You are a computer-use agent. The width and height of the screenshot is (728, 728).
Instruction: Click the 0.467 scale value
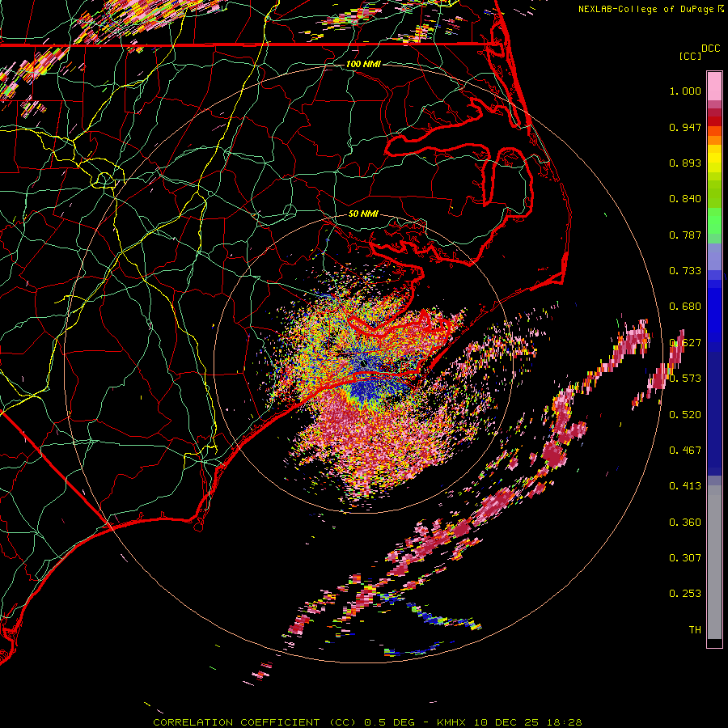pyautogui.click(x=685, y=451)
